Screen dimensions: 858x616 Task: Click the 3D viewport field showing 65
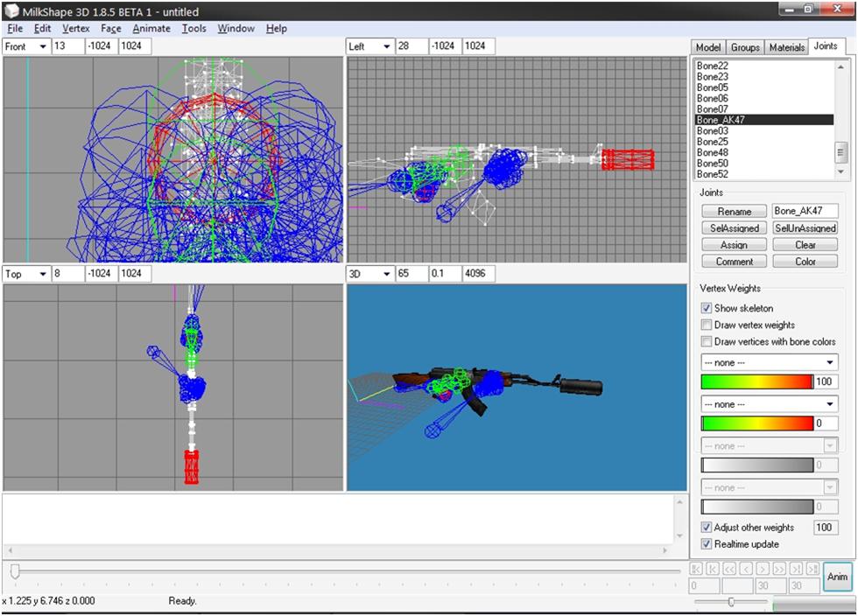[x=411, y=274]
